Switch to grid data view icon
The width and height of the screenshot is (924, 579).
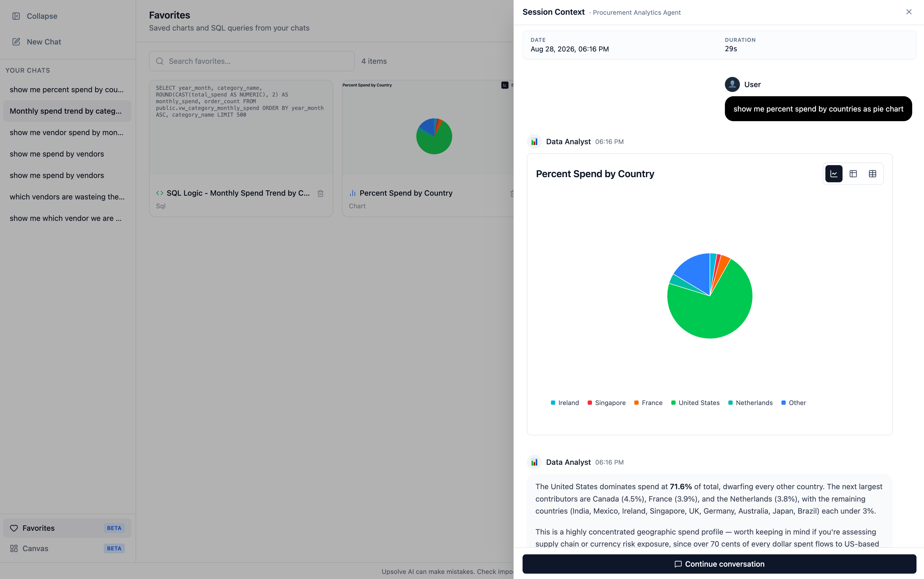(872, 174)
